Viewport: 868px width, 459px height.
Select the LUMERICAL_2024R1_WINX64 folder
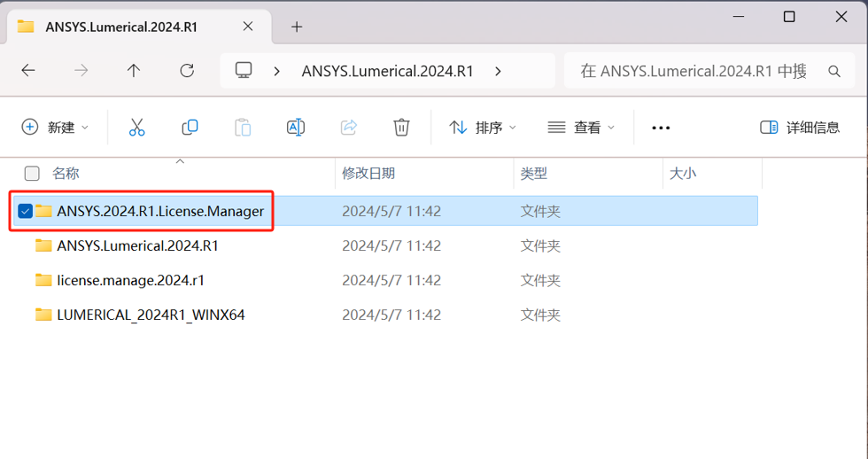coord(151,315)
